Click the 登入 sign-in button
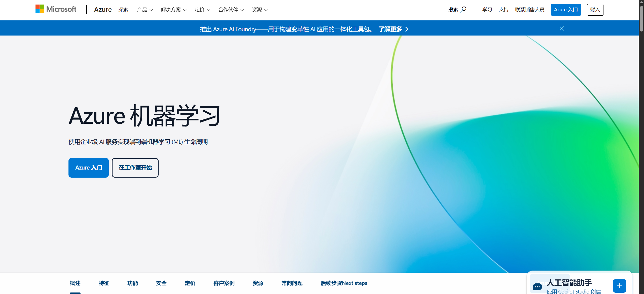Screen dimensions: 644x294 click(595, 10)
